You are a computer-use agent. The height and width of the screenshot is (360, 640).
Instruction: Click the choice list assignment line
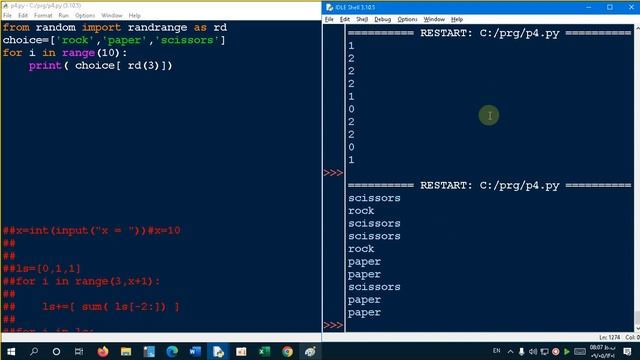coord(114,40)
